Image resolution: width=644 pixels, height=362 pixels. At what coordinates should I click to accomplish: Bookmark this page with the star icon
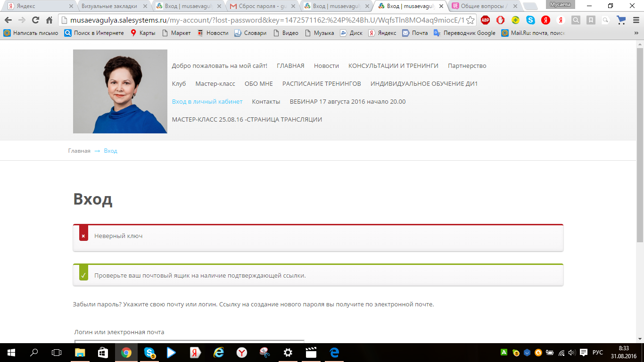tap(470, 20)
